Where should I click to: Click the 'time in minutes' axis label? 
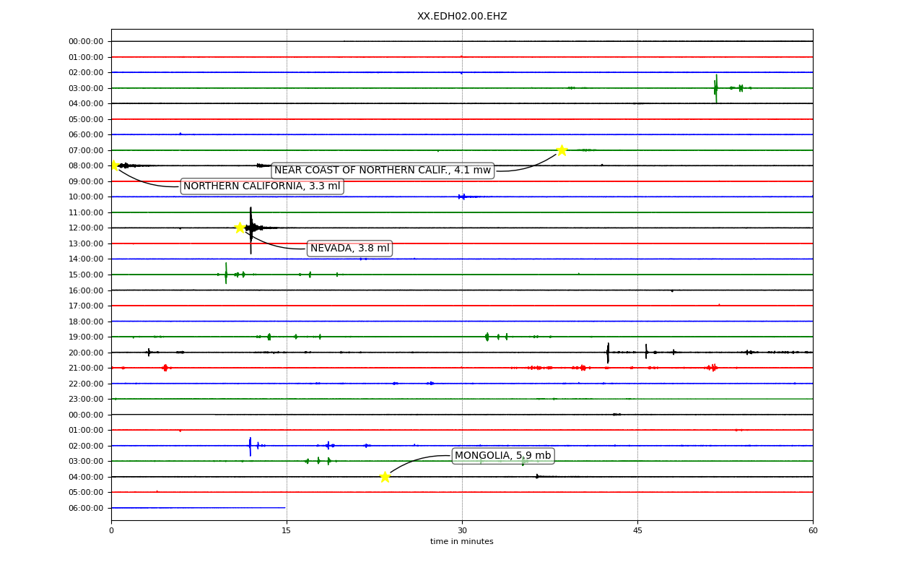(462, 542)
